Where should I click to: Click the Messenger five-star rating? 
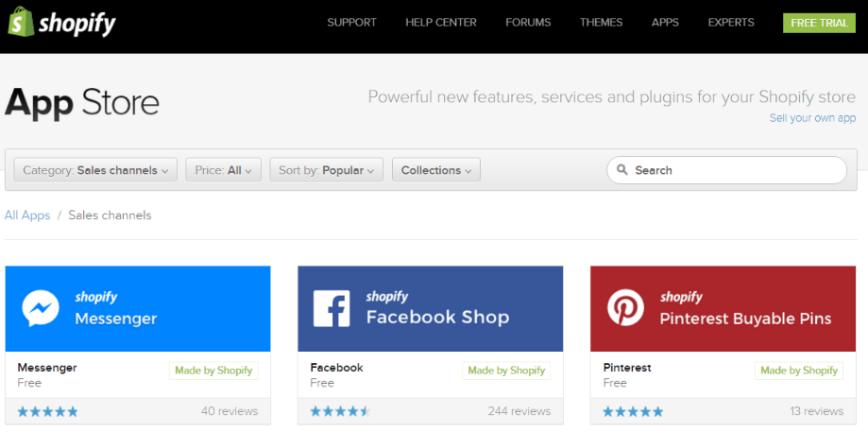click(47, 411)
